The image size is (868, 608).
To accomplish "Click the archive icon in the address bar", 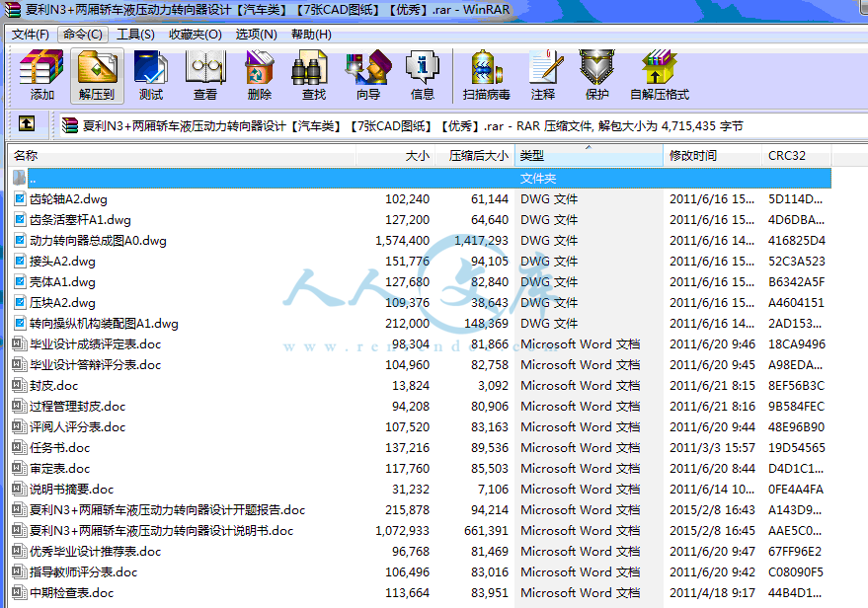I will pyautogui.click(x=70, y=125).
